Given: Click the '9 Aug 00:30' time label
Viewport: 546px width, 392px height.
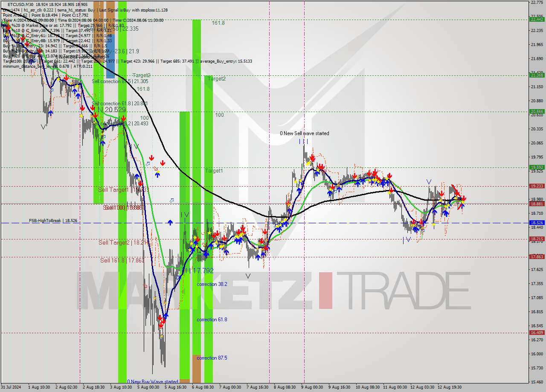Looking at the screenshot, I should tap(312, 387).
